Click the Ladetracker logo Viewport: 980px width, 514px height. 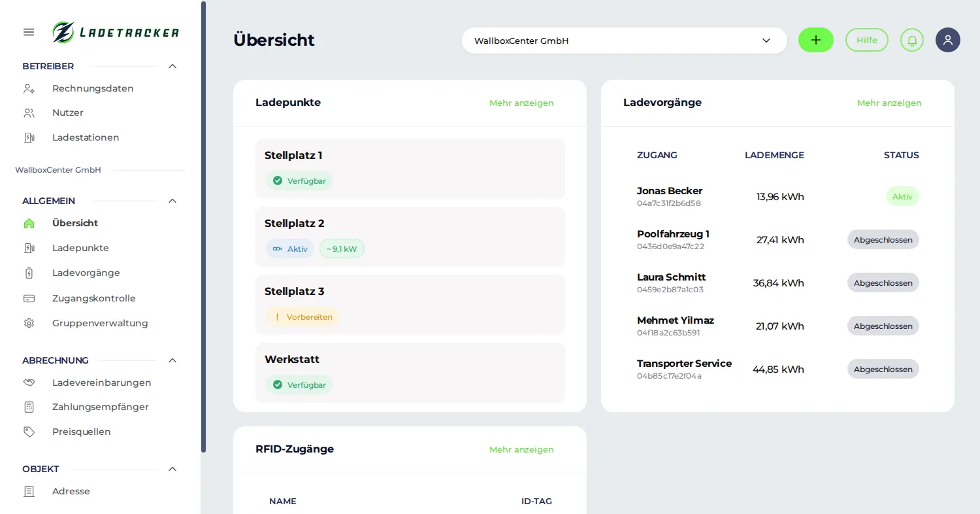coord(116,32)
